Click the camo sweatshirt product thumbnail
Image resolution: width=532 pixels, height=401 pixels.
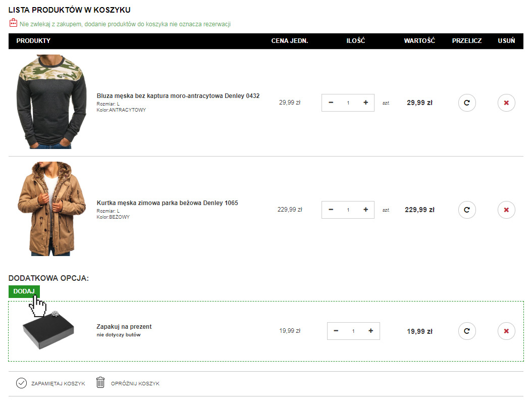(51, 102)
